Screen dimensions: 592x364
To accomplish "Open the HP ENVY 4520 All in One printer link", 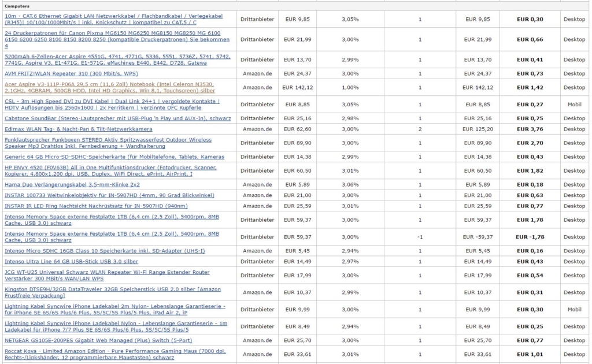I will 110,171.
